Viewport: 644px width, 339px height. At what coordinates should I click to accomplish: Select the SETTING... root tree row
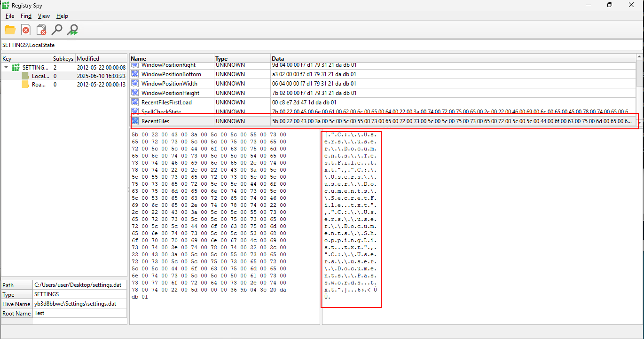pos(64,67)
